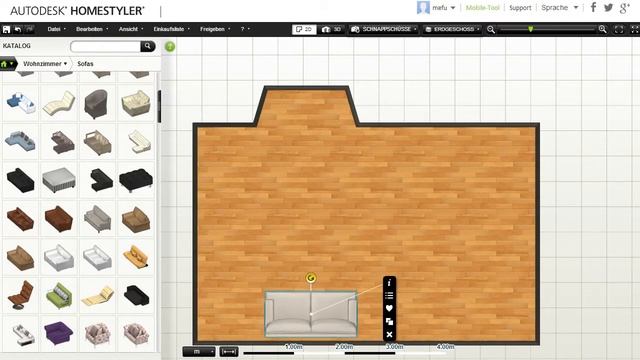The width and height of the screenshot is (640, 360).
Task: Show info for the selected sofa
Action: click(x=389, y=282)
